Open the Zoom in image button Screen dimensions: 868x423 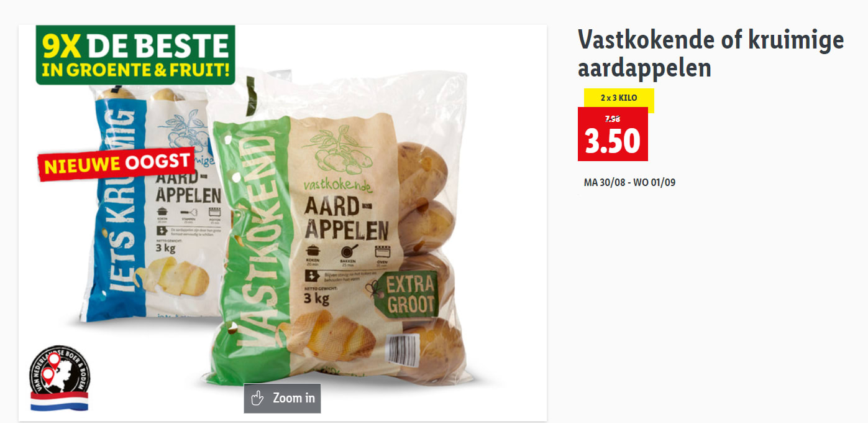pos(282,398)
